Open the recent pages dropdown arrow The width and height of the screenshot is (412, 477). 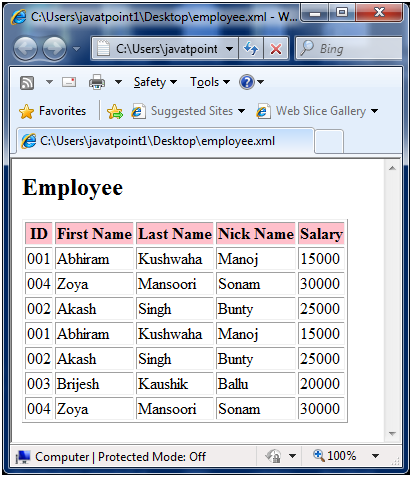click(76, 49)
